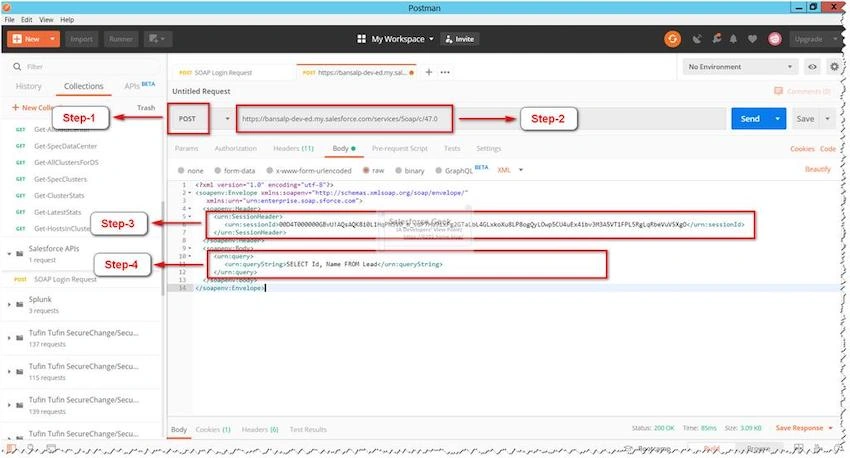Screen dimensions: 850x458
Task: Open the Edit menu
Action: click(x=27, y=20)
